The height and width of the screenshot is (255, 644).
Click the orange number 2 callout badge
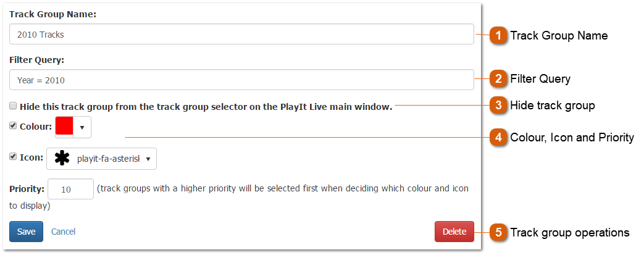click(498, 79)
